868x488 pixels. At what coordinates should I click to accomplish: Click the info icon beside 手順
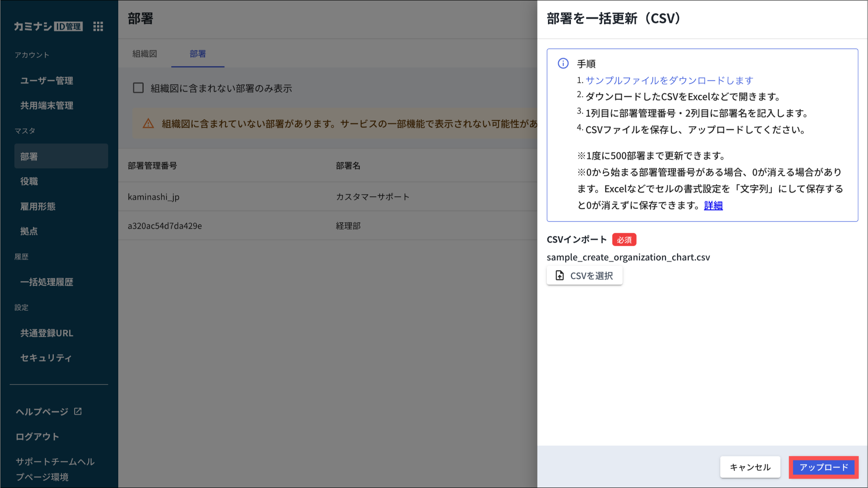pyautogui.click(x=563, y=64)
